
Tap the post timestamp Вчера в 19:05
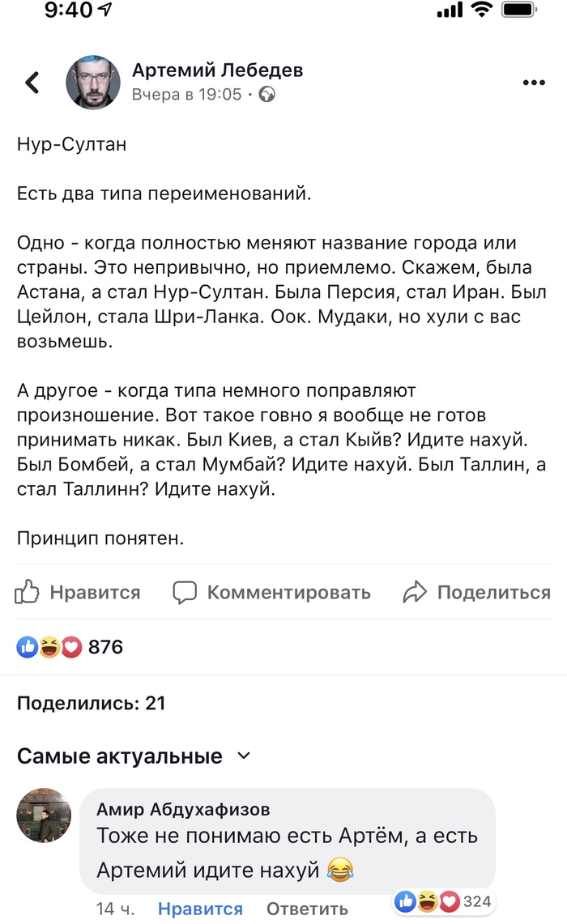point(187,94)
